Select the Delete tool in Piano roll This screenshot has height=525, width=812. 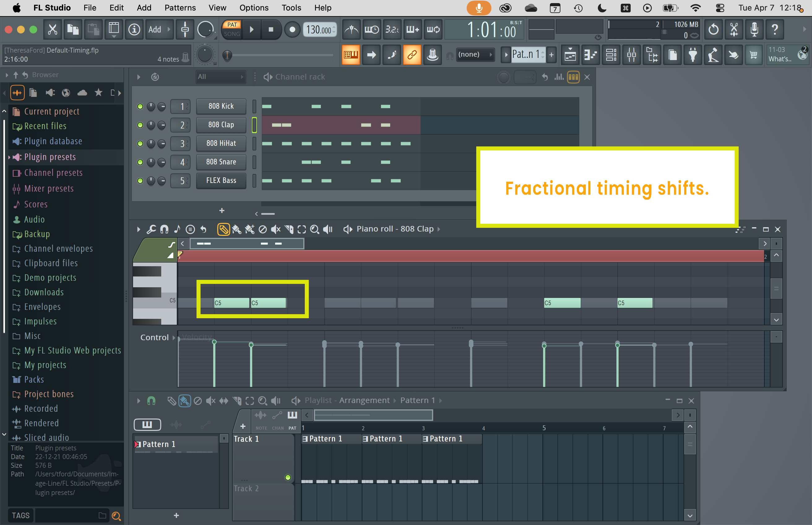[263, 229]
